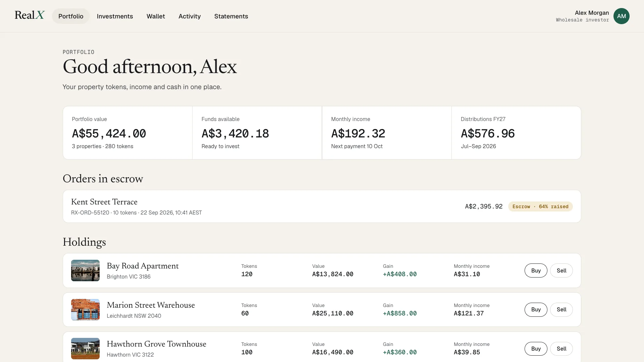644x362 pixels.
Task: Click the Brighton VIC 3186 address
Action: (128, 277)
